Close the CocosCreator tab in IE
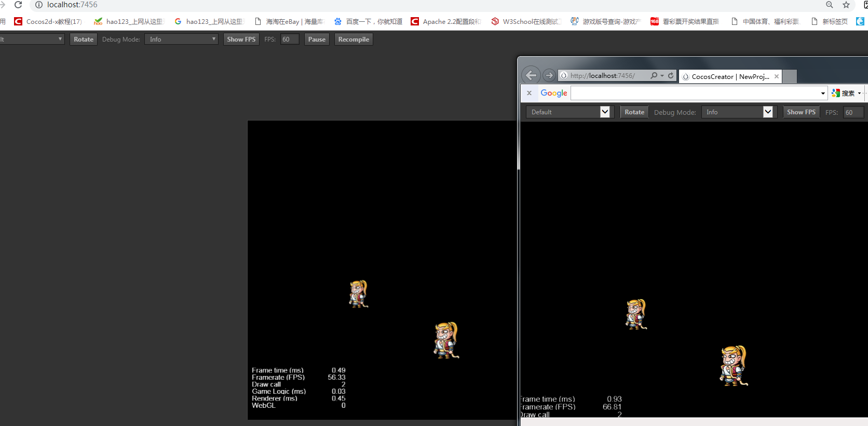The image size is (868, 426). click(x=777, y=76)
